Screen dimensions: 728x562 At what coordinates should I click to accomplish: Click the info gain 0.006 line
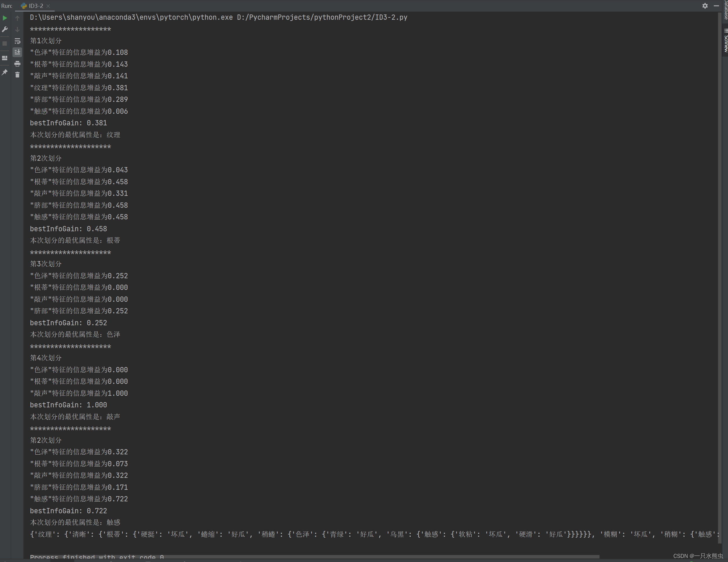click(x=79, y=111)
